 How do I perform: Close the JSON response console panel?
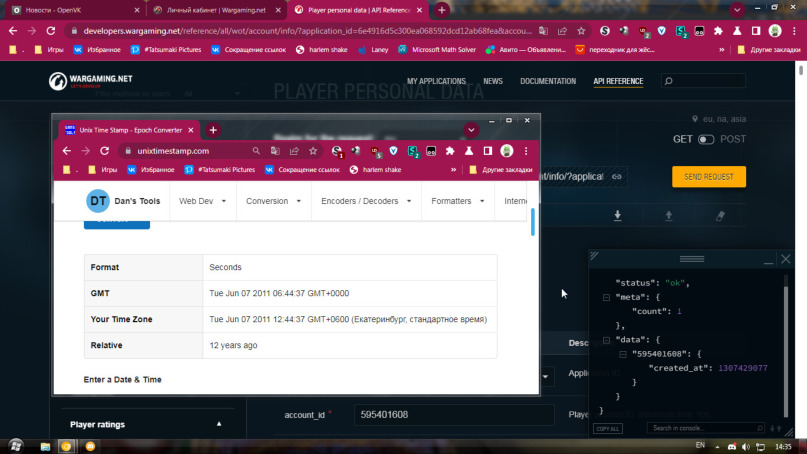[x=785, y=259]
